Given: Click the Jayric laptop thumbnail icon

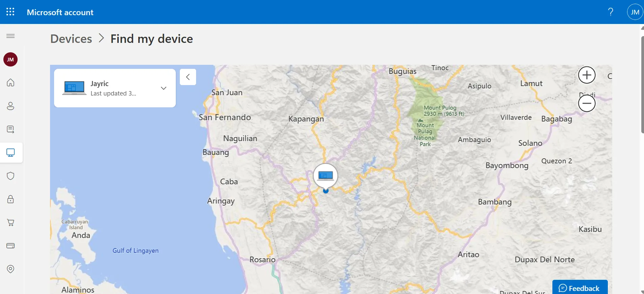Looking at the screenshot, I should click(x=74, y=88).
